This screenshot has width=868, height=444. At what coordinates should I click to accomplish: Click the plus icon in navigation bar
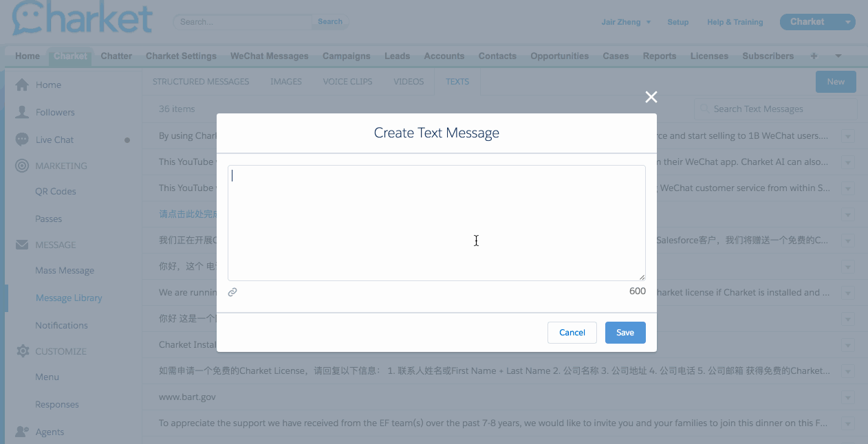tap(814, 56)
